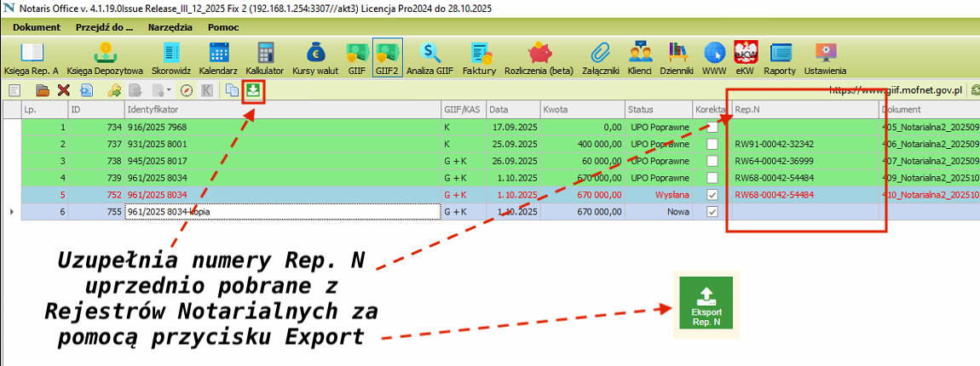Toggle Korekta checkbox for row 752
This screenshot has width=980, height=366.
tap(712, 194)
